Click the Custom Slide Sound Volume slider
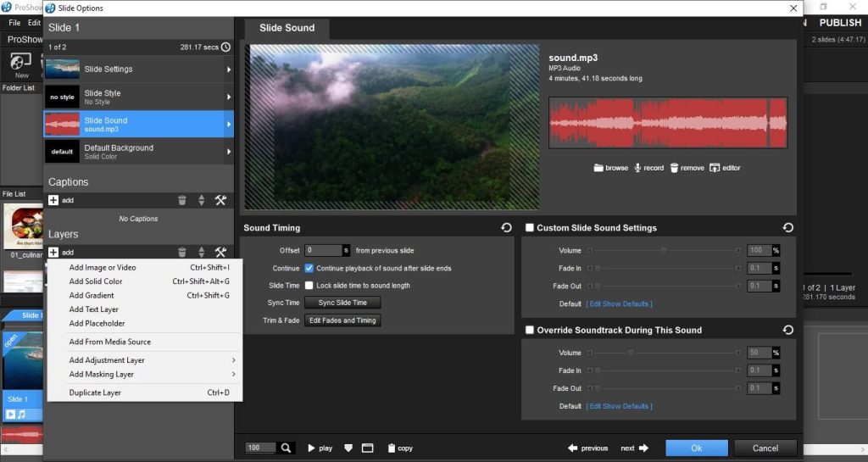The image size is (868, 462). click(664, 251)
